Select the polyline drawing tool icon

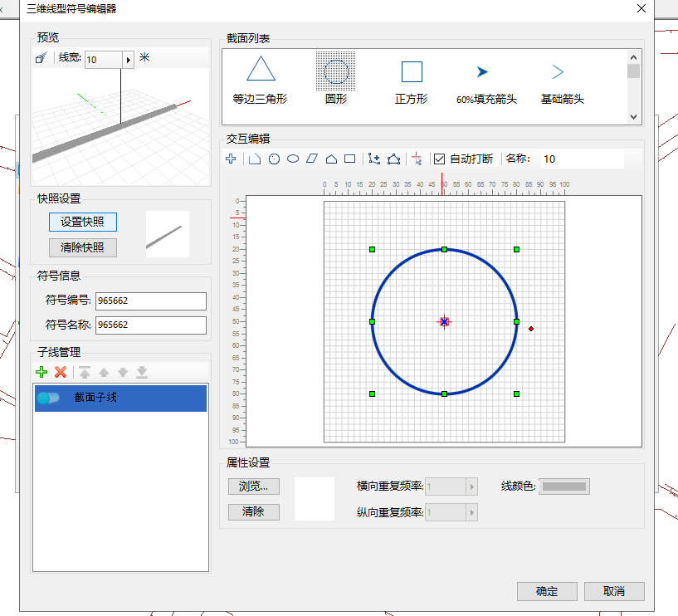click(255, 159)
